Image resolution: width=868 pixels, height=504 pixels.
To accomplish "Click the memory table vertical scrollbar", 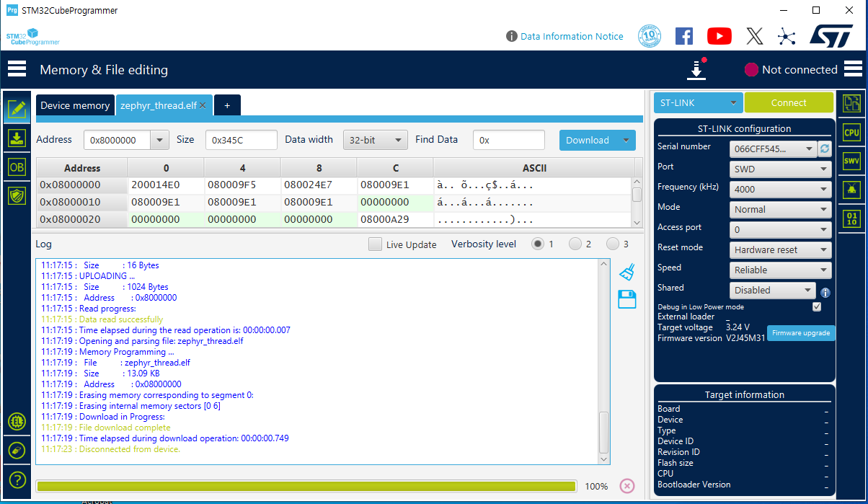I will [637, 193].
